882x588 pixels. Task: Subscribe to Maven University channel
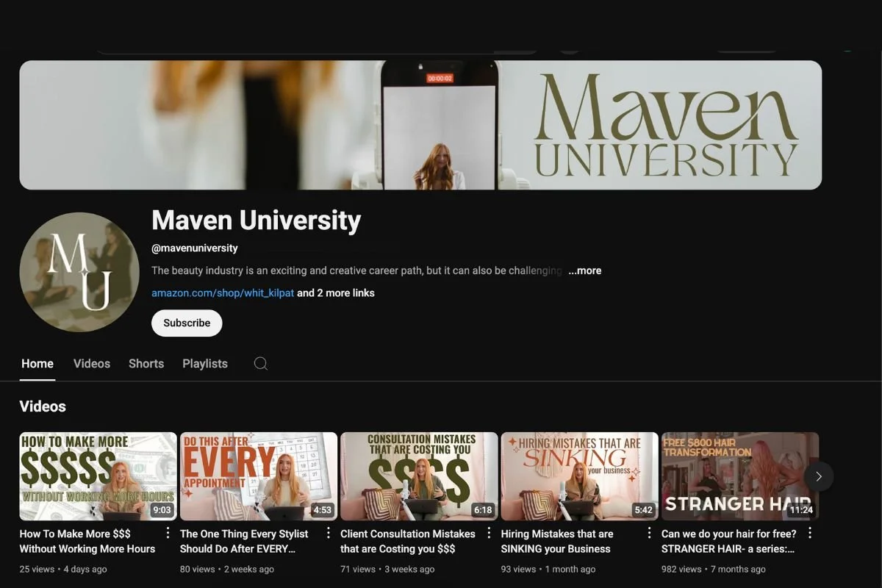(187, 323)
